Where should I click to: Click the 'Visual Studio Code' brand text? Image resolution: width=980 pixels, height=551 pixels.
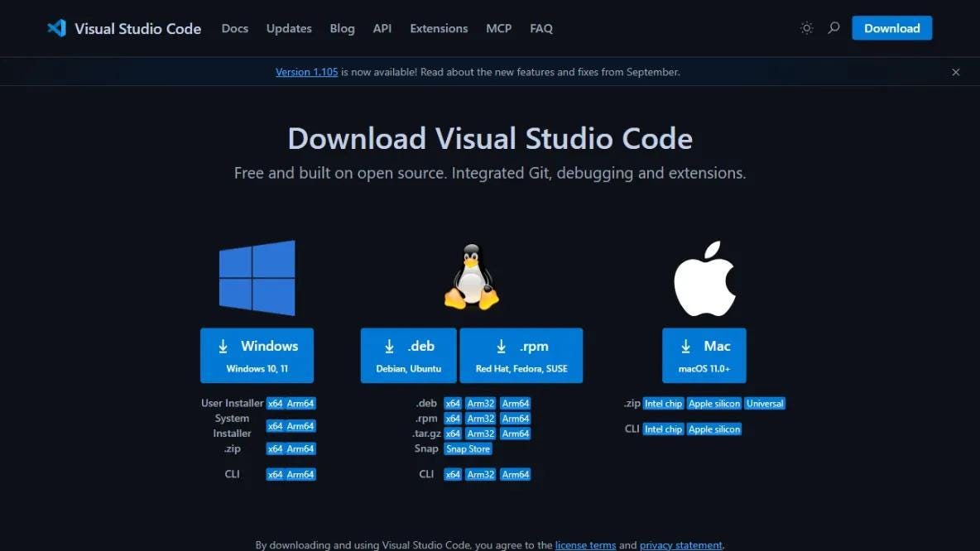point(137,29)
